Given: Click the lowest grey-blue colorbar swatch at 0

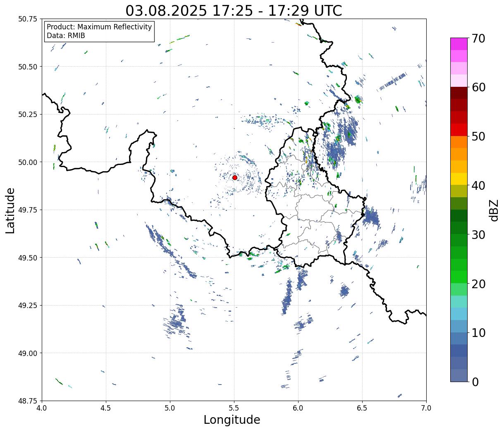Looking at the screenshot, I should 459,375.
